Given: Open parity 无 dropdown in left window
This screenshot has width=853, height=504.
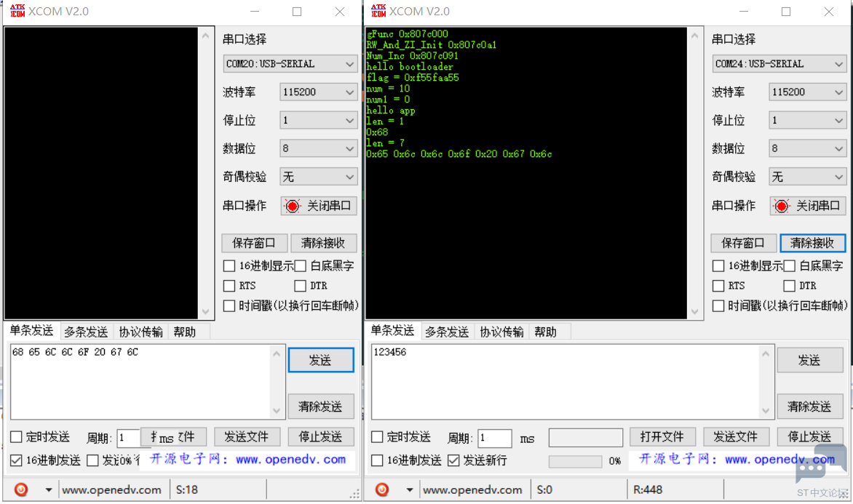Looking at the screenshot, I should point(318,177).
